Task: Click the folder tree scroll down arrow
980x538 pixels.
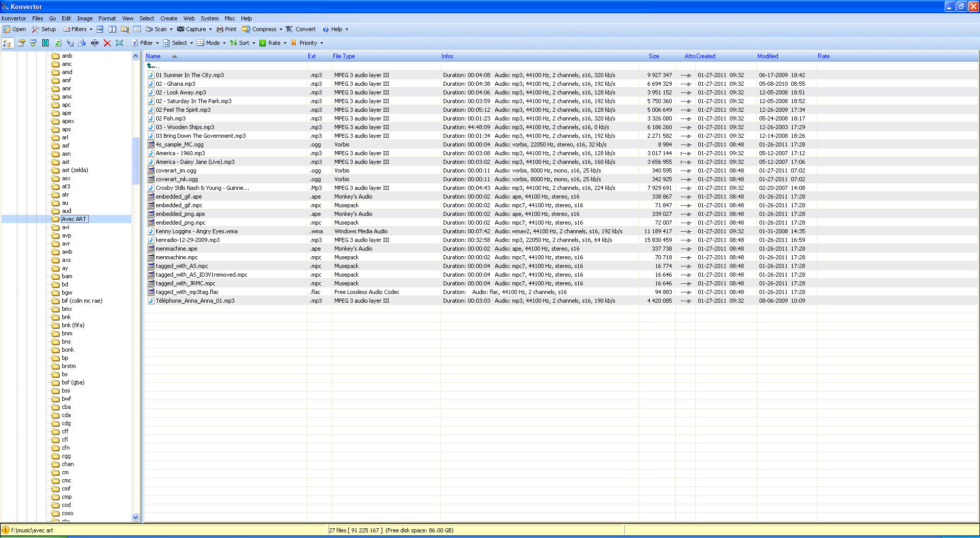Action: 135,517
